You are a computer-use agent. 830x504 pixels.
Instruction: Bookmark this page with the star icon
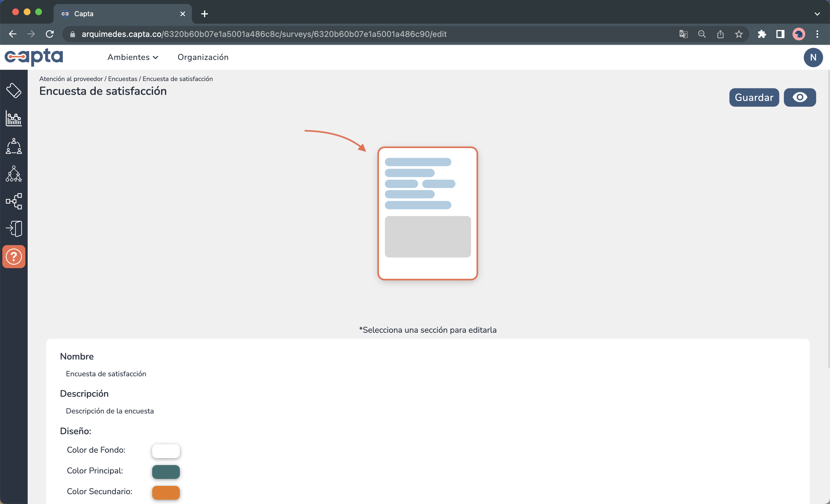(739, 34)
